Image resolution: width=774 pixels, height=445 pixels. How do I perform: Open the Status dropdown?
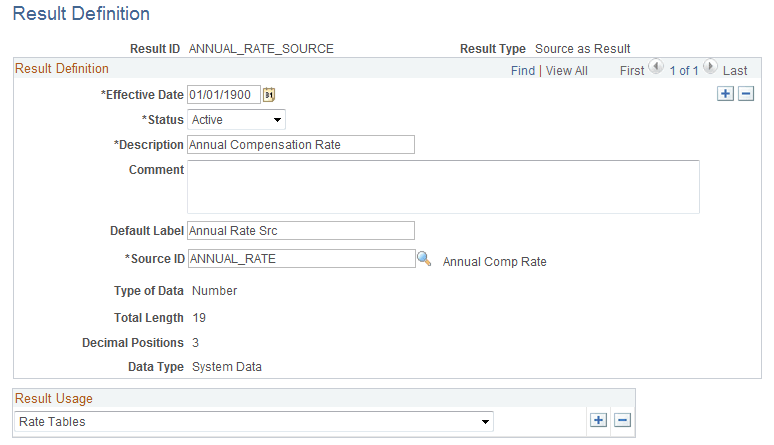(x=237, y=120)
